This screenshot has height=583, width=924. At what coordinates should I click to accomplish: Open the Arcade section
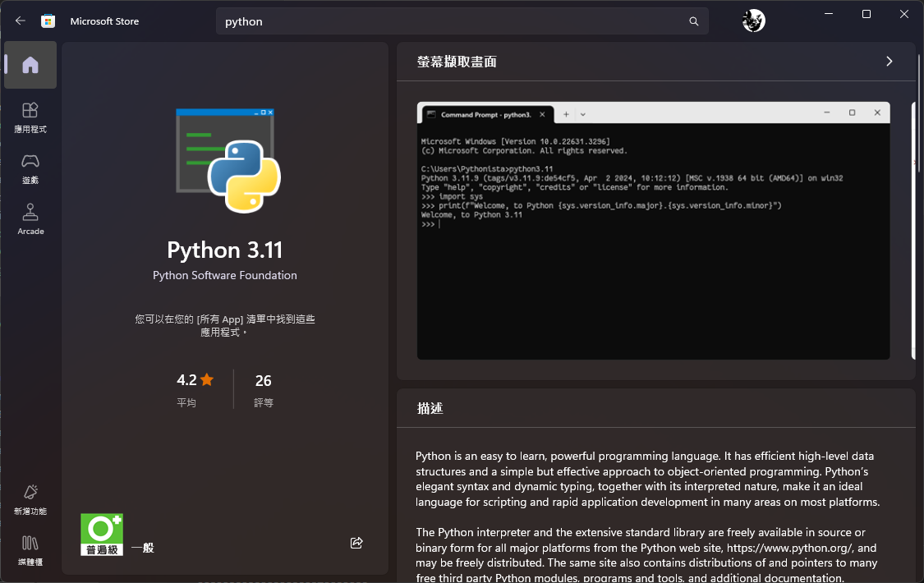(30, 219)
